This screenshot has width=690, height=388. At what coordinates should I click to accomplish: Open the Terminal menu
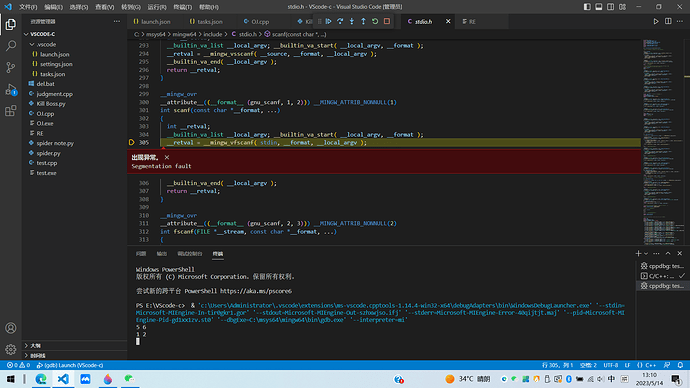pos(183,7)
